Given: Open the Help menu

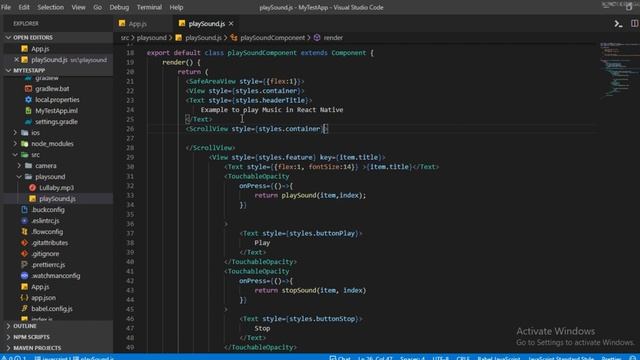Looking at the screenshot, I should tap(176, 7).
